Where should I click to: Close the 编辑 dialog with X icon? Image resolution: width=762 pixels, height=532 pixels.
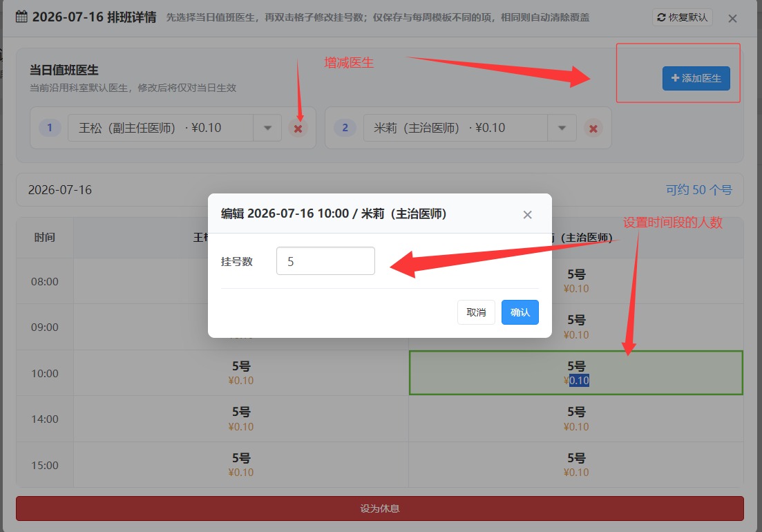click(527, 214)
